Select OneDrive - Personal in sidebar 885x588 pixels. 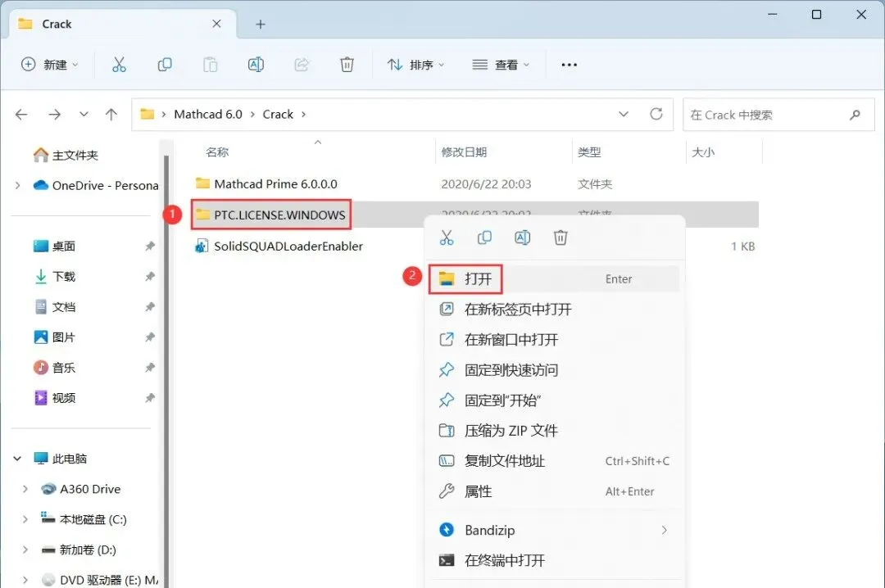click(96, 185)
